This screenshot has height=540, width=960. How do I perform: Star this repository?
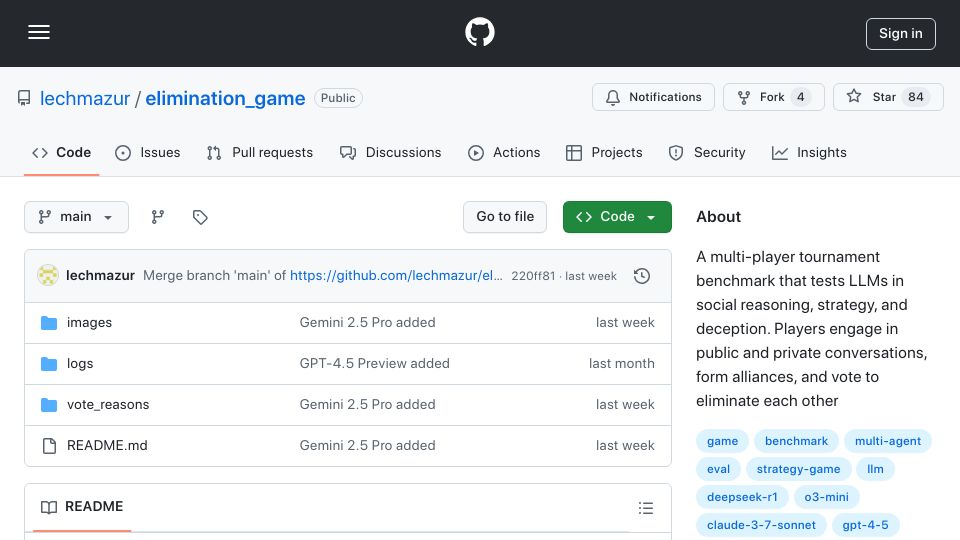(x=888, y=97)
